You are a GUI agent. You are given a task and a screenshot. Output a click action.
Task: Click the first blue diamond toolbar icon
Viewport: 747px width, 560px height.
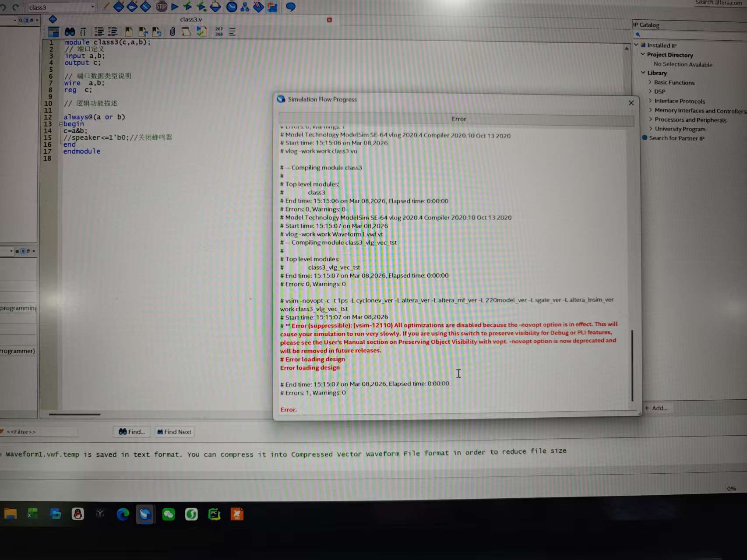(119, 7)
